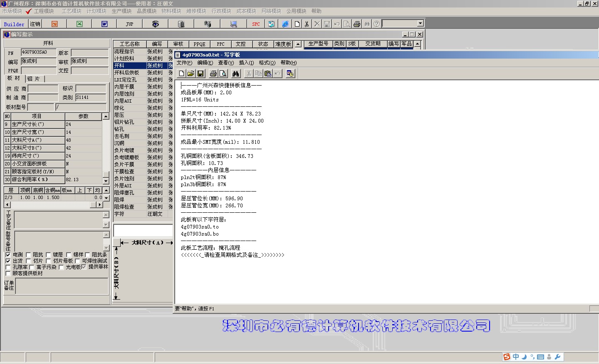Switch to the 铝片 tab
This screenshot has height=364, width=599.
tap(34, 79)
